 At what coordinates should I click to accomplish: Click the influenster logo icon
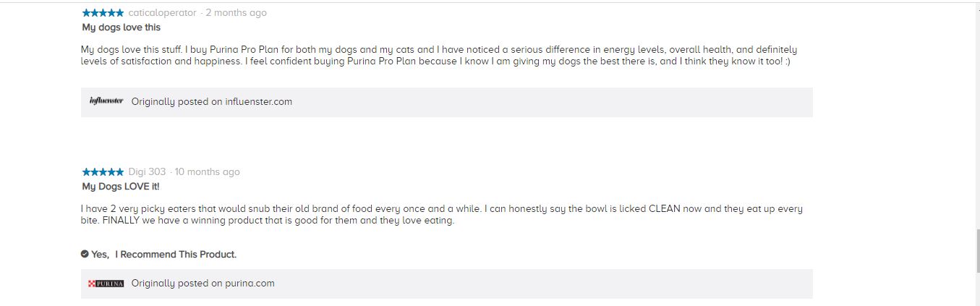[x=106, y=101]
